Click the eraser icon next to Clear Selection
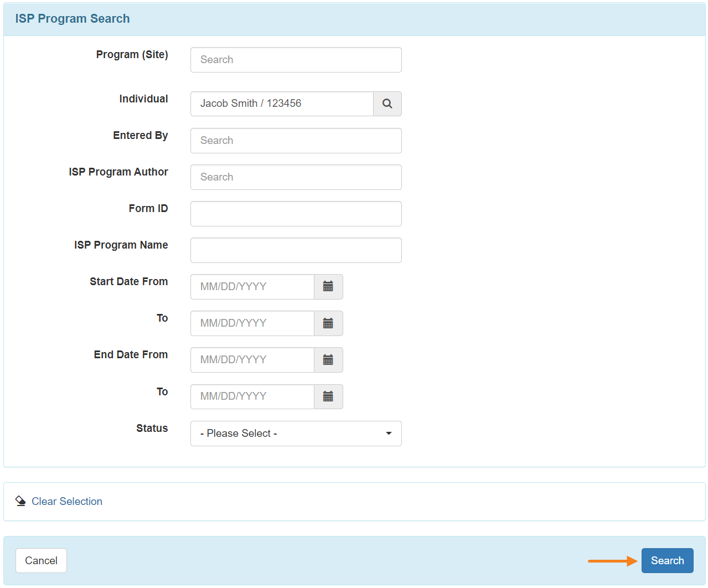This screenshot has height=588, width=708. tap(20, 501)
